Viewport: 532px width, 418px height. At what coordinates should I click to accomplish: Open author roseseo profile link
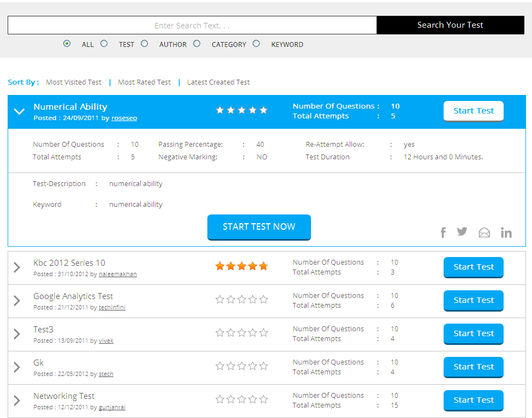[x=124, y=118]
